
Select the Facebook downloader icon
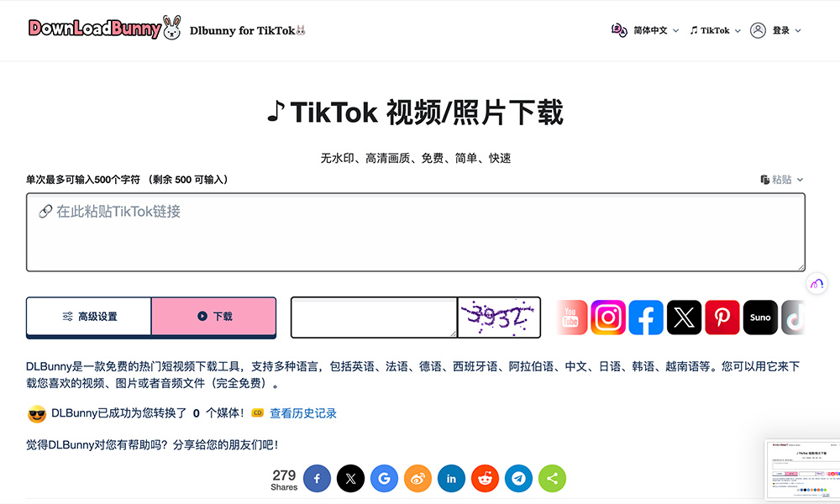(x=646, y=317)
